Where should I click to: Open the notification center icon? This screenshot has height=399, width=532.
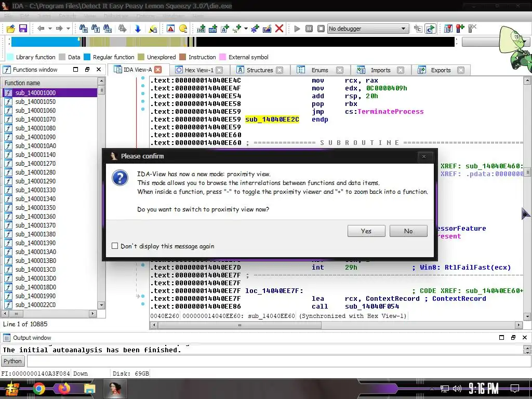[515, 389]
